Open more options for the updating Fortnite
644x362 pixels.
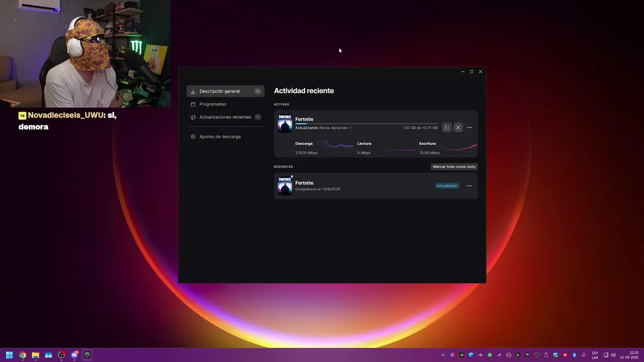point(469,128)
